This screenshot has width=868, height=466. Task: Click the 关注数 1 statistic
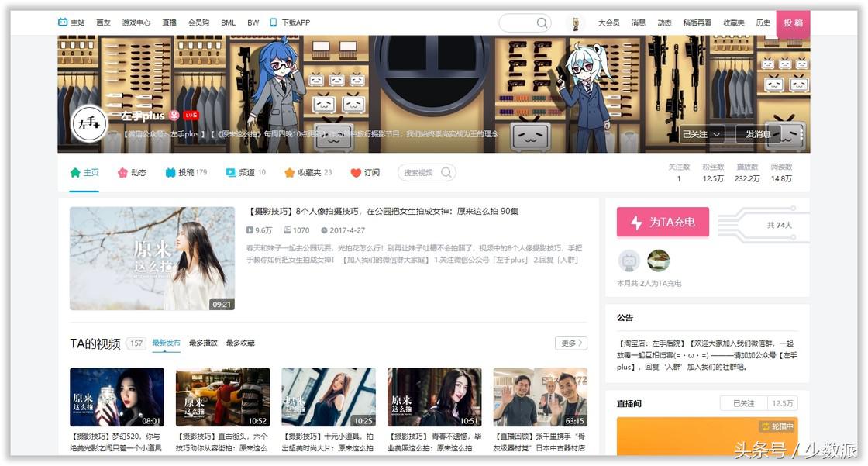(x=679, y=173)
